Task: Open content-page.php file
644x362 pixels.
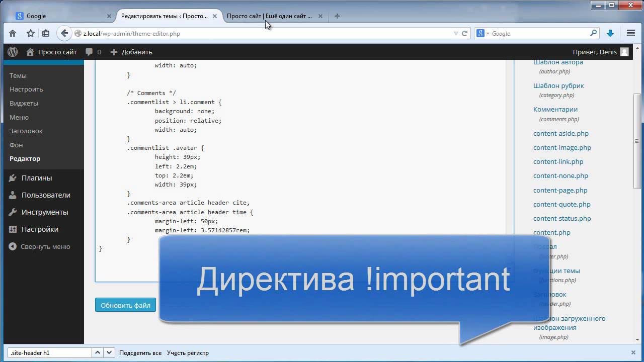Action: pos(560,190)
